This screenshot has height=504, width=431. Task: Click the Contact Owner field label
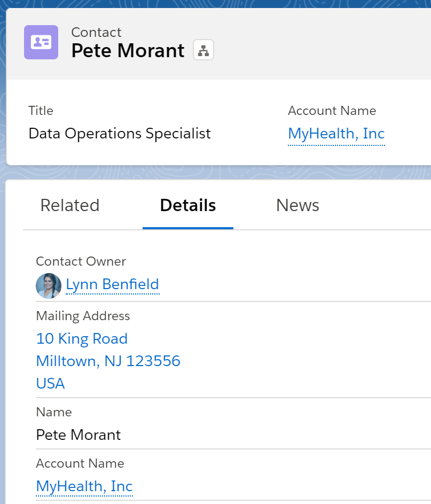pyautogui.click(x=81, y=261)
